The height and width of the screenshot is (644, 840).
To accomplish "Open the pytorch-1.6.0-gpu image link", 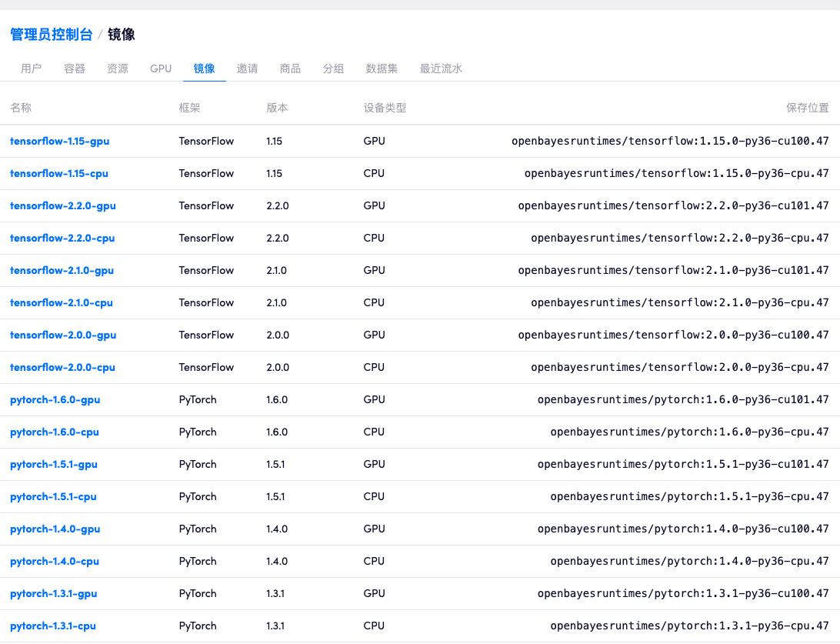I will [55, 399].
